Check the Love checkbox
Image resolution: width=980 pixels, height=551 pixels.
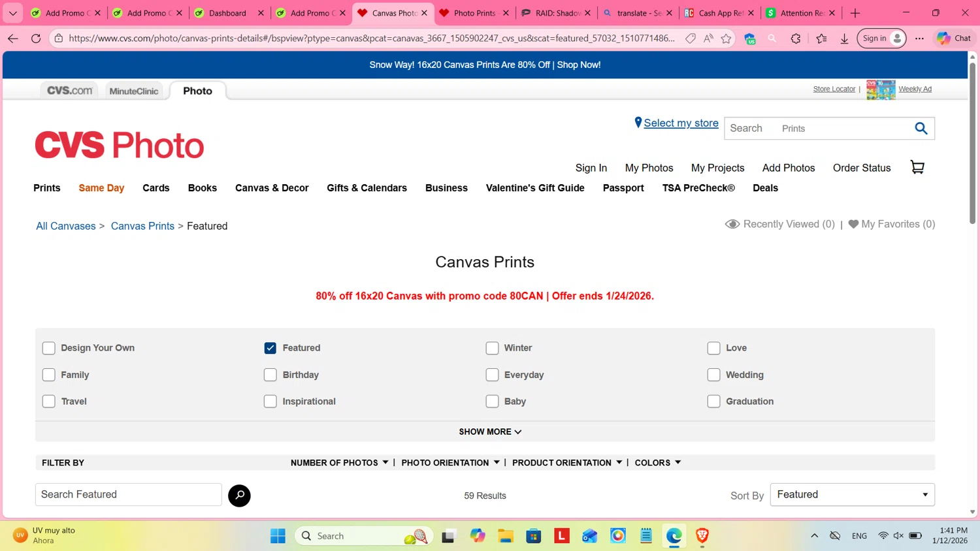713,348
